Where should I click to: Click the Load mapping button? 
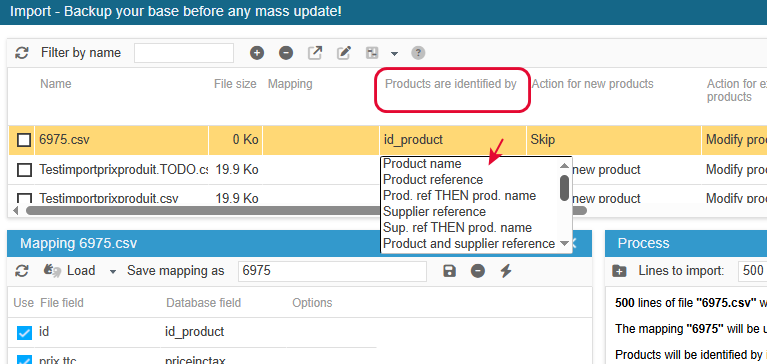coord(69,271)
